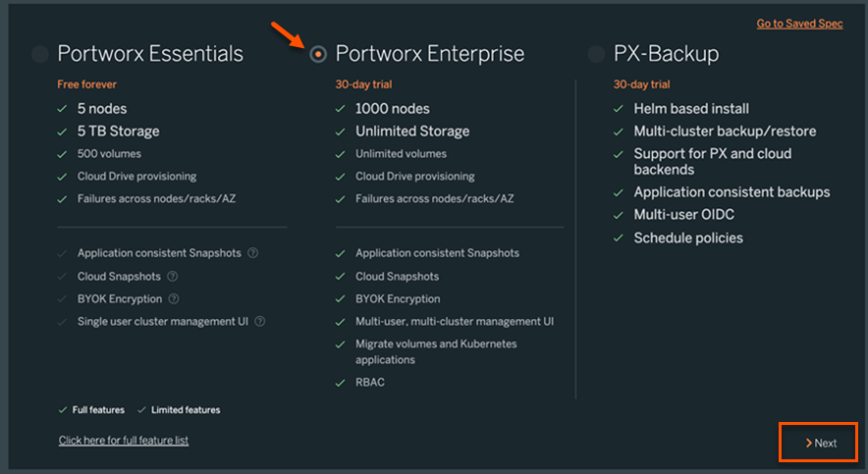Click the 'RBAC' feature text
The height and width of the screenshot is (474, 868).
click(x=370, y=382)
